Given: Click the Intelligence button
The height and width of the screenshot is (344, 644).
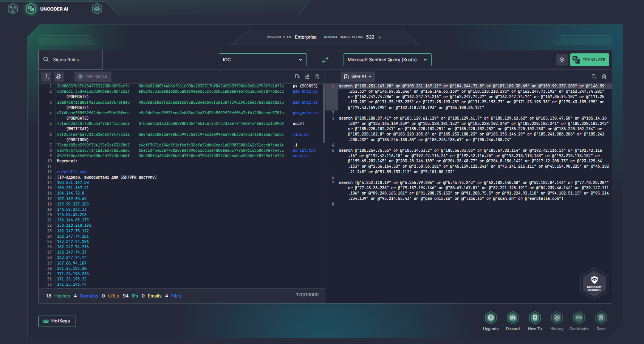Looking at the screenshot, I should [x=93, y=76].
